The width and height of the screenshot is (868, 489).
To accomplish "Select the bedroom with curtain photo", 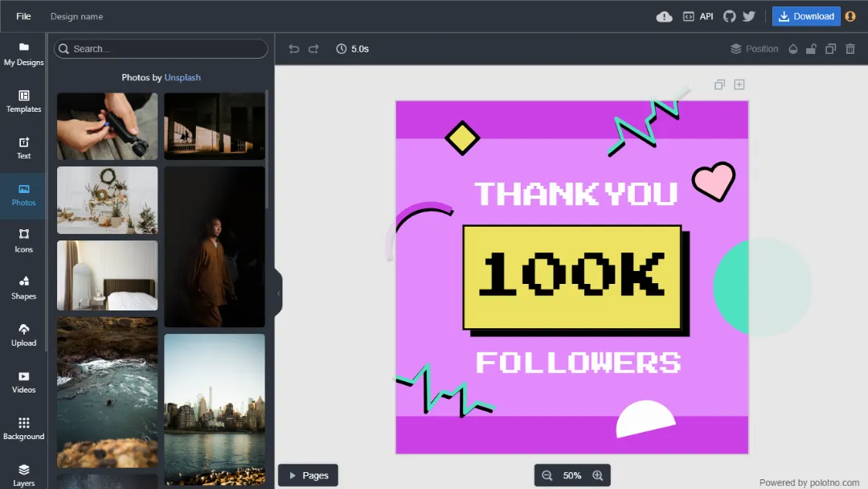I will pyautogui.click(x=108, y=275).
